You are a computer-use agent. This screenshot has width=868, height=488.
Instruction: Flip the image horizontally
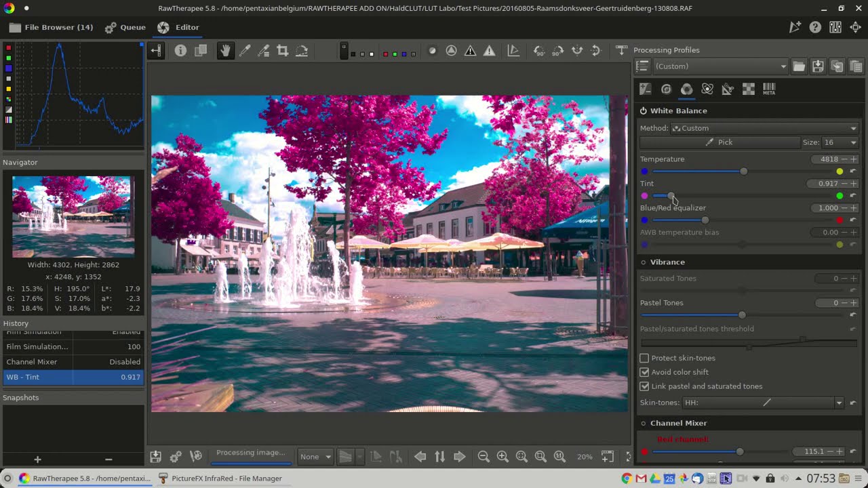[x=577, y=51]
